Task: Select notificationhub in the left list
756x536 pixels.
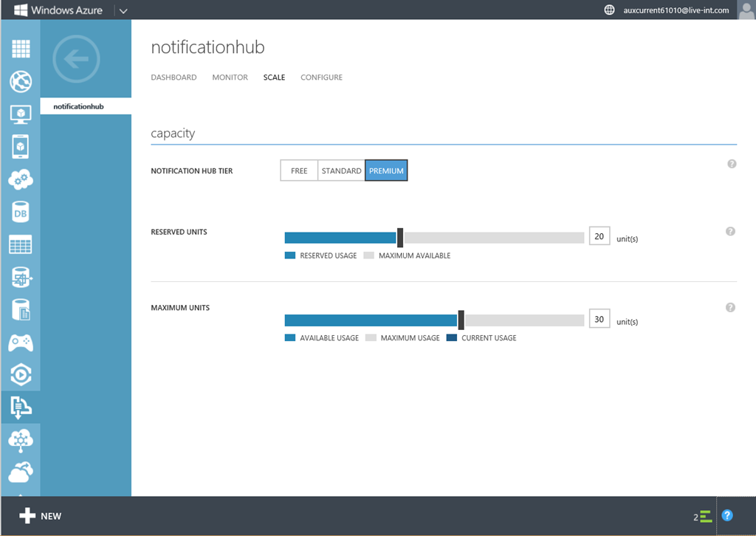Action: point(86,106)
